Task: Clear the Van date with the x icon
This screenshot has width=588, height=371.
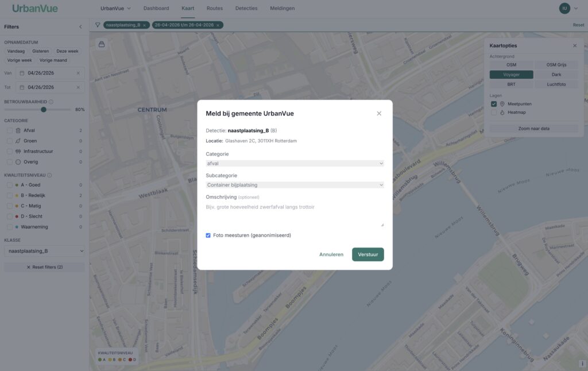Action: [x=78, y=73]
